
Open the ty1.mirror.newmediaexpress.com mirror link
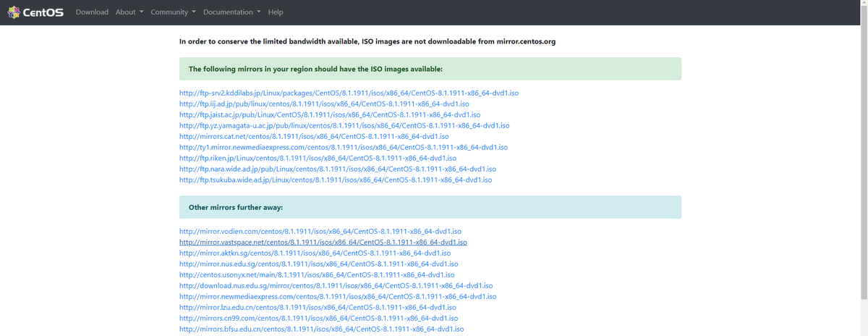pyautogui.click(x=343, y=147)
